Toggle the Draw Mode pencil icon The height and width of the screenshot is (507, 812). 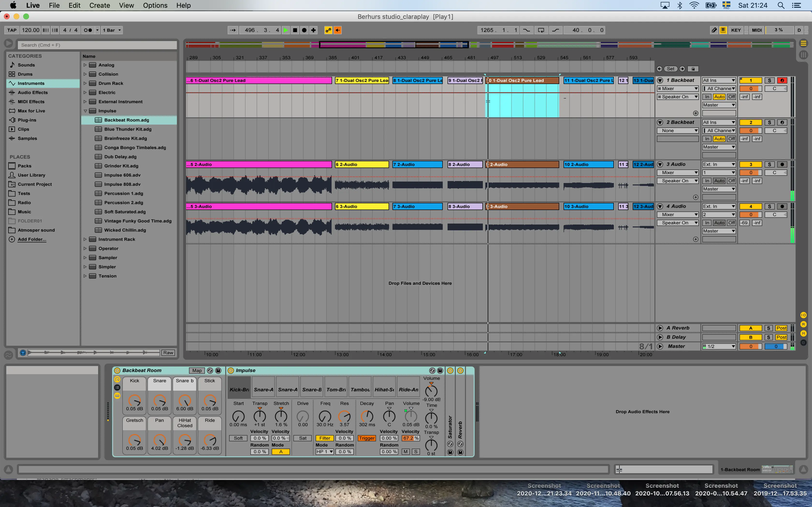(714, 30)
